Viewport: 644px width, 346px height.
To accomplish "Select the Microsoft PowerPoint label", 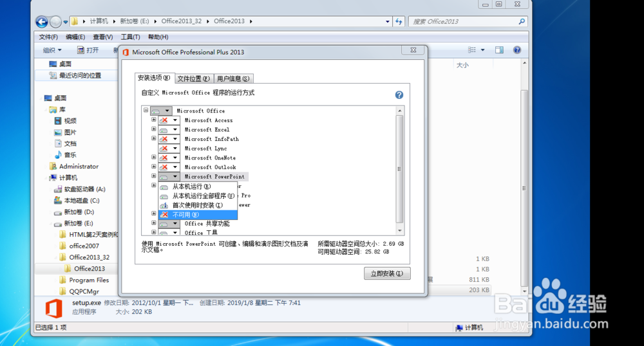I will tap(214, 177).
